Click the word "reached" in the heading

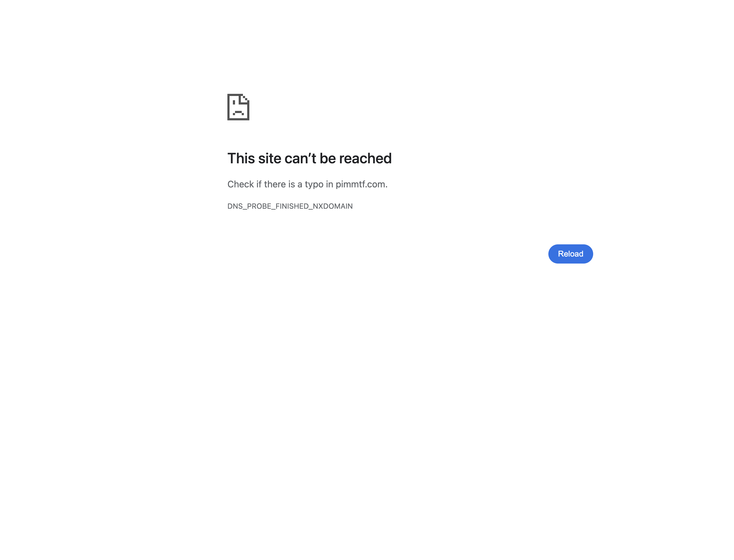click(365, 158)
